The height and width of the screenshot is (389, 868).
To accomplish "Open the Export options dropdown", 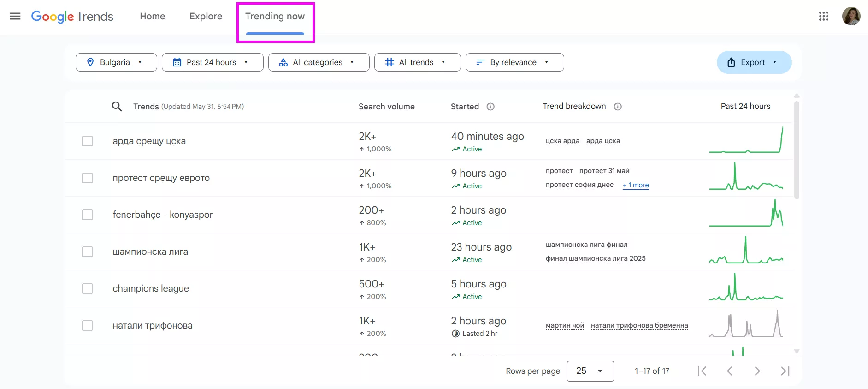I will click(754, 62).
